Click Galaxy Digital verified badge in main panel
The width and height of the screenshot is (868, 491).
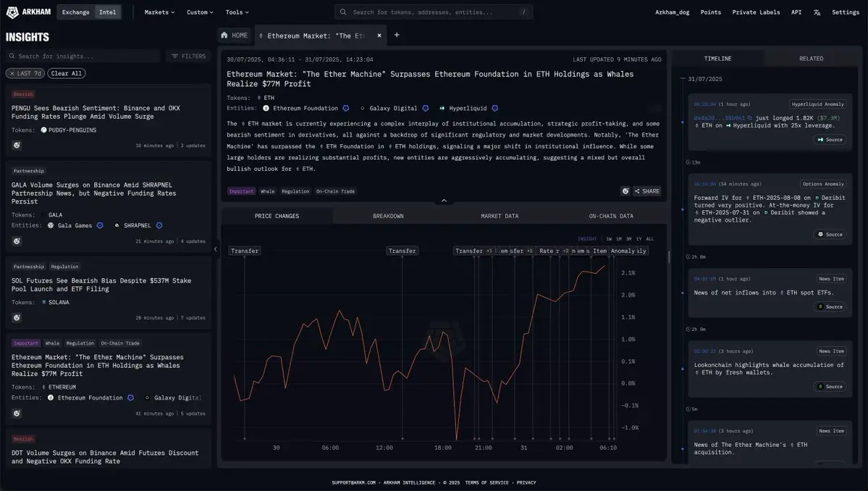coord(426,109)
